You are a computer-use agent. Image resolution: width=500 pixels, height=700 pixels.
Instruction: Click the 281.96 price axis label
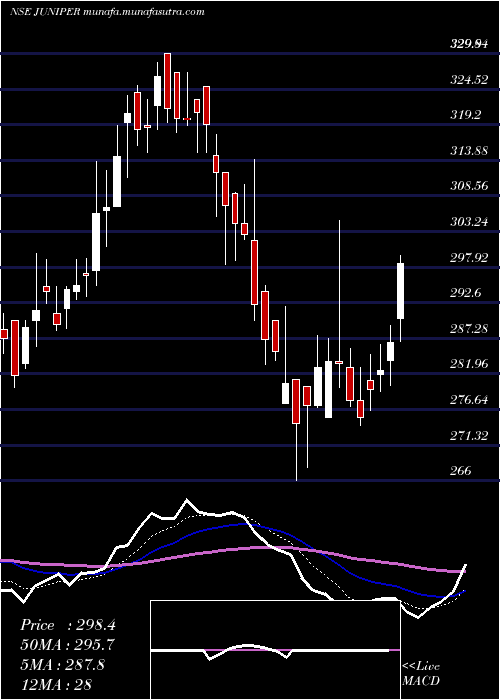[469, 364]
